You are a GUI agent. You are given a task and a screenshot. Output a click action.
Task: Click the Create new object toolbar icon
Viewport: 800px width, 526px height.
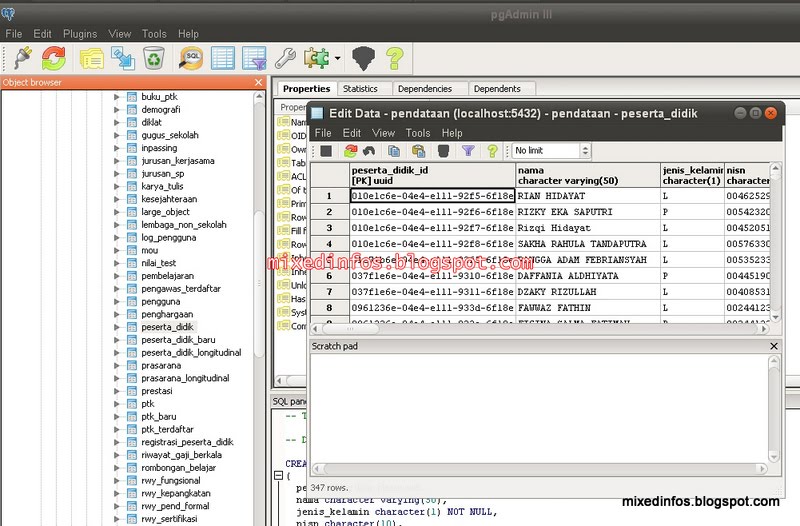(x=123, y=58)
